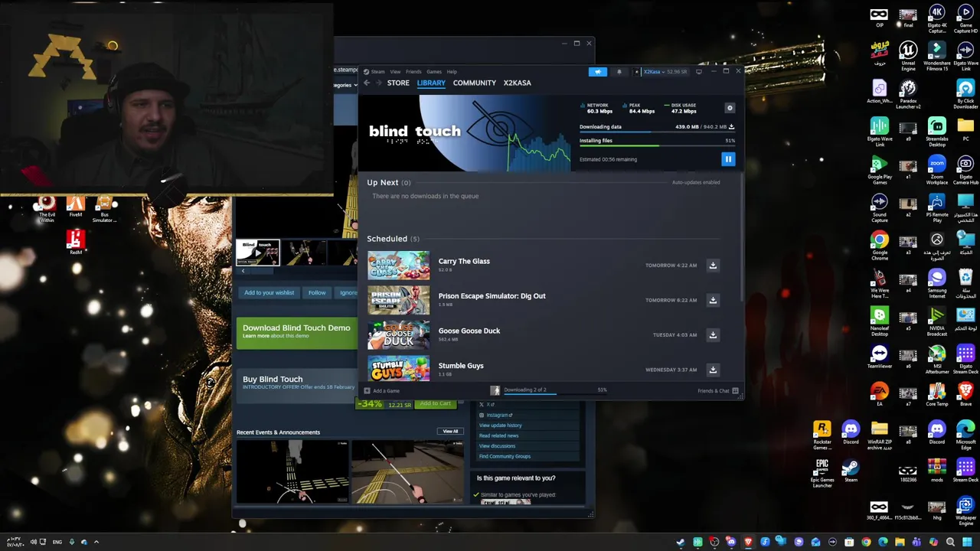This screenshot has width=980, height=551.
Task: Open Friends & Chat in Steam
Action: click(x=717, y=391)
